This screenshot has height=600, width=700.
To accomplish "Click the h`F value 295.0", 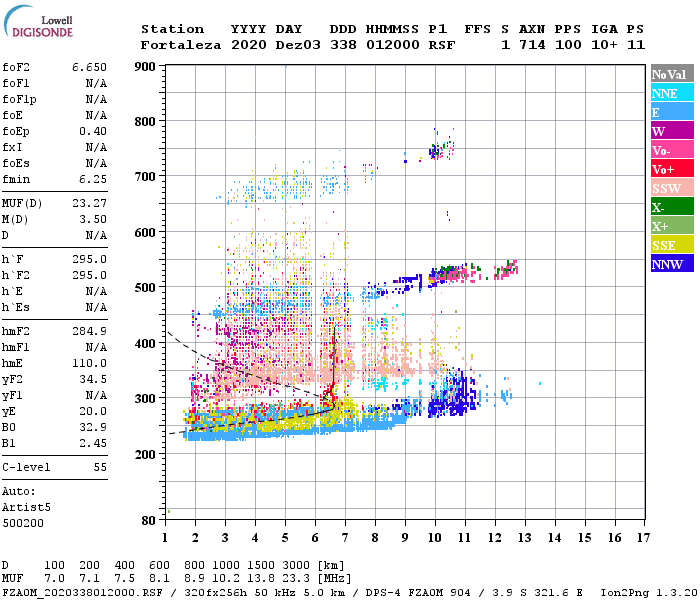I will pos(89,259).
